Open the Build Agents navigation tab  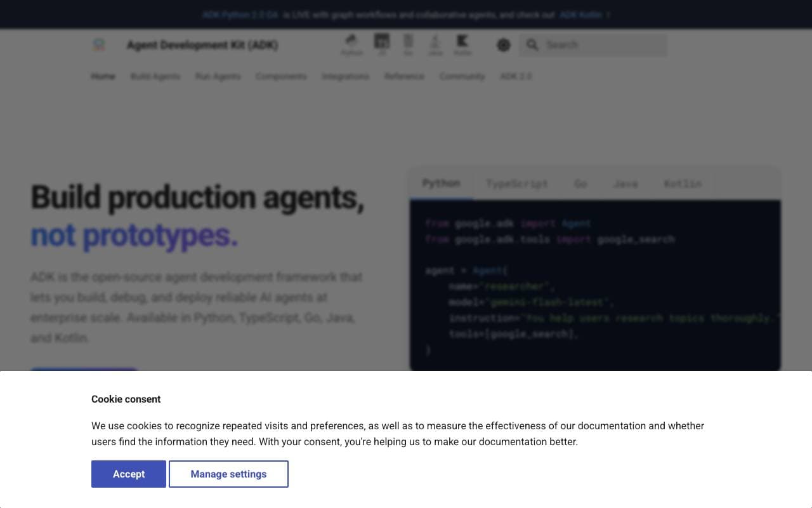point(155,76)
